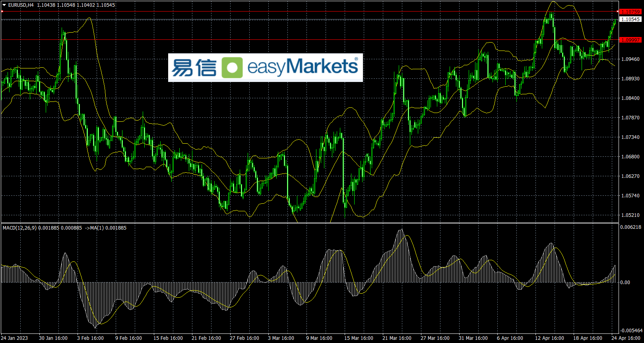The height and width of the screenshot is (343, 644).
Task: Click the -0.005464 MACD scale value
Action: (631, 331)
